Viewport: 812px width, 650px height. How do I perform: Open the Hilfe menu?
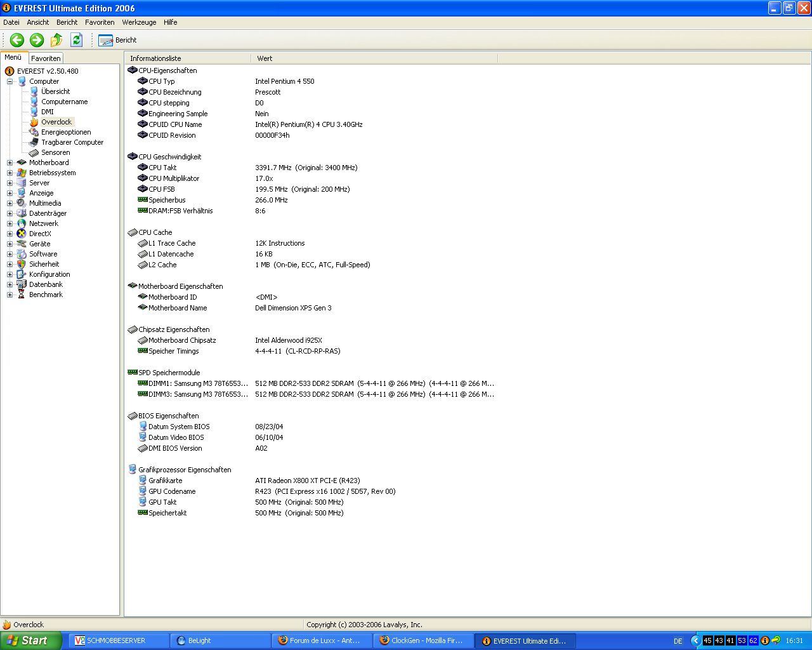click(x=170, y=22)
